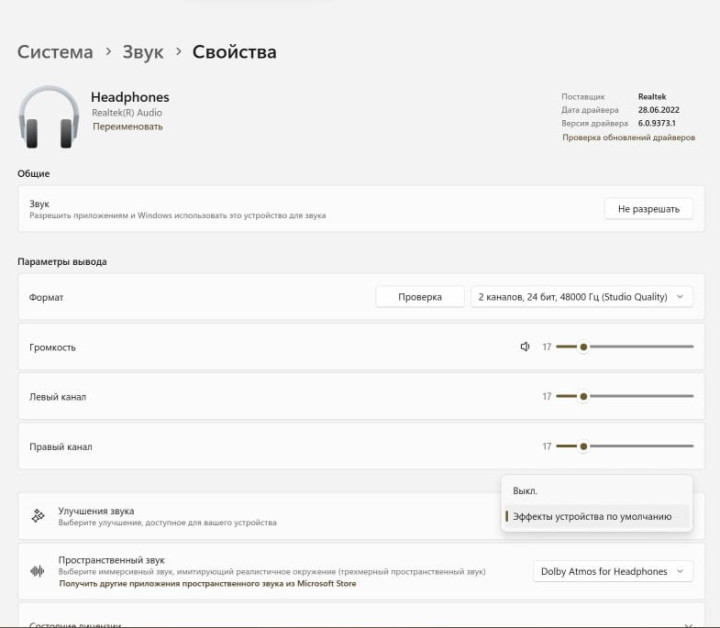Click Переименовать to rename Headphones
This screenshot has width=720, height=628.
click(x=128, y=127)
